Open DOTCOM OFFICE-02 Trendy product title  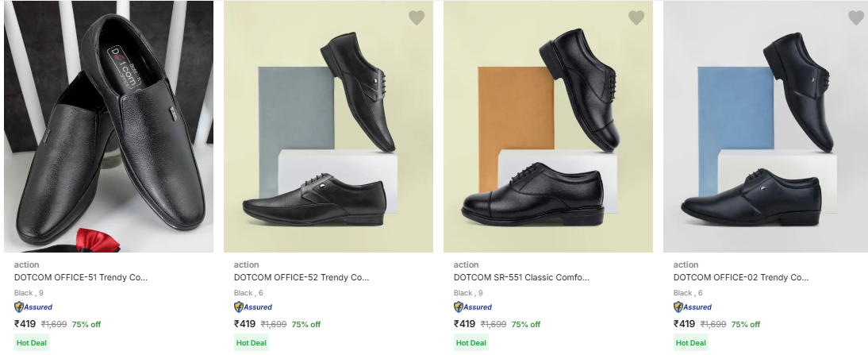[x=740, y=278]
